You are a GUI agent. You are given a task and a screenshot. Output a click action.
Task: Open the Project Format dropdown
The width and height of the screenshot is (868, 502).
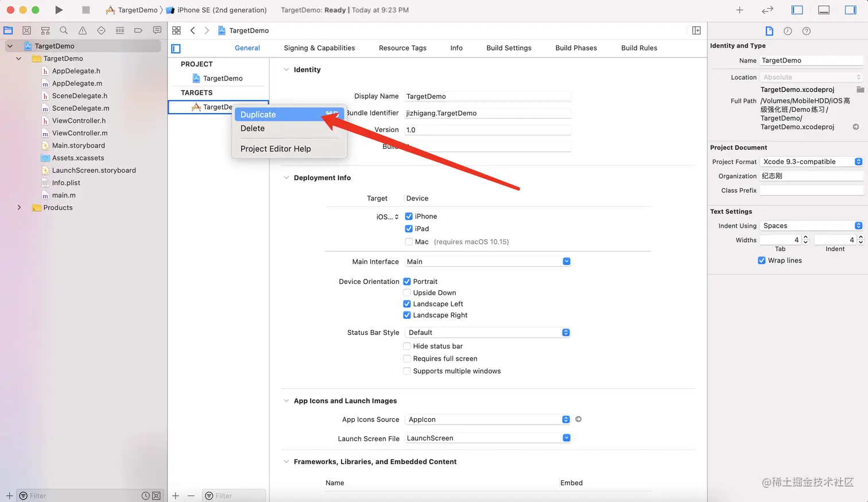coord(812,162)
